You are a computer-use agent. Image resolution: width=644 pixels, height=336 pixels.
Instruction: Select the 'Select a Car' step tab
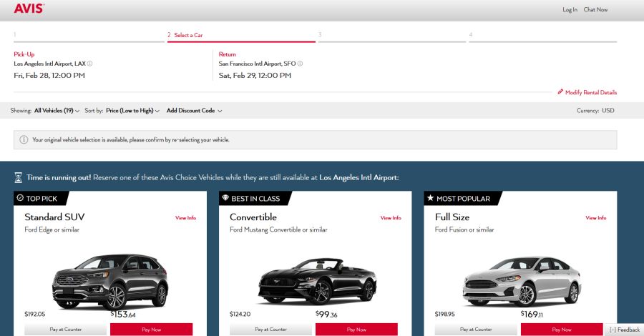coord(241,36)
